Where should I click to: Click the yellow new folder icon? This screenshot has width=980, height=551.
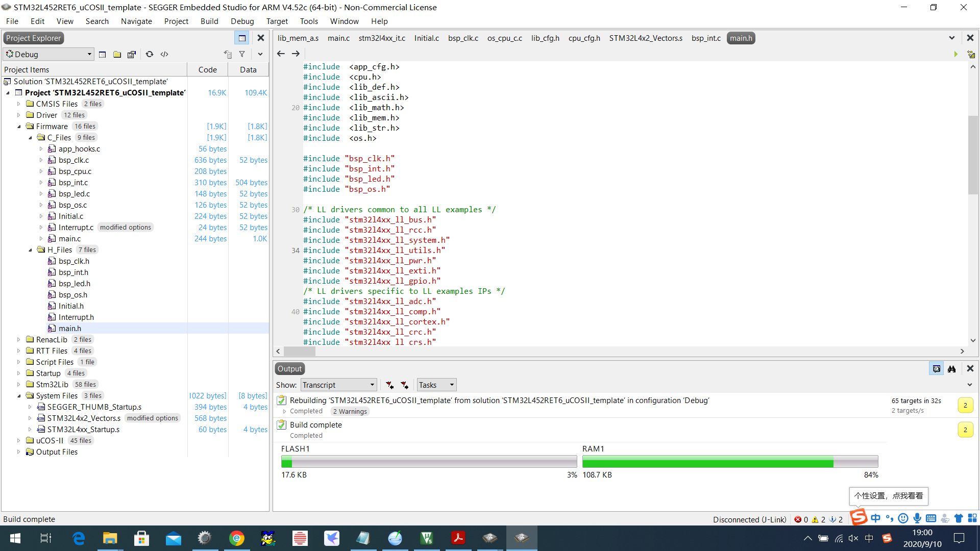click(117, 54)
